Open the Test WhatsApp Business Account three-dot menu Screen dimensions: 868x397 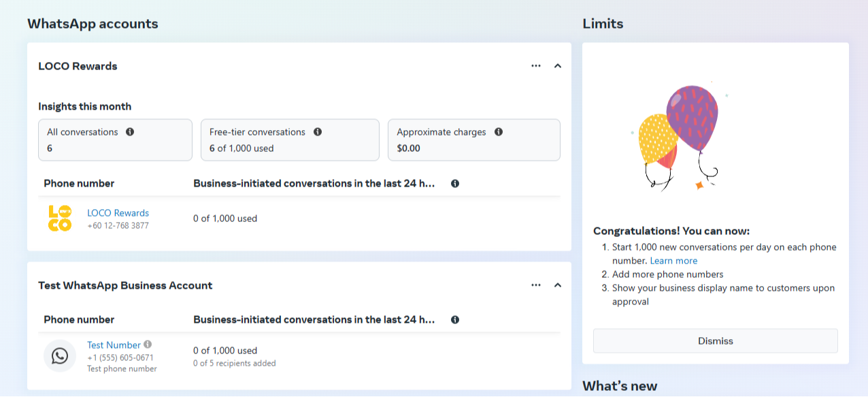[536, 285]
